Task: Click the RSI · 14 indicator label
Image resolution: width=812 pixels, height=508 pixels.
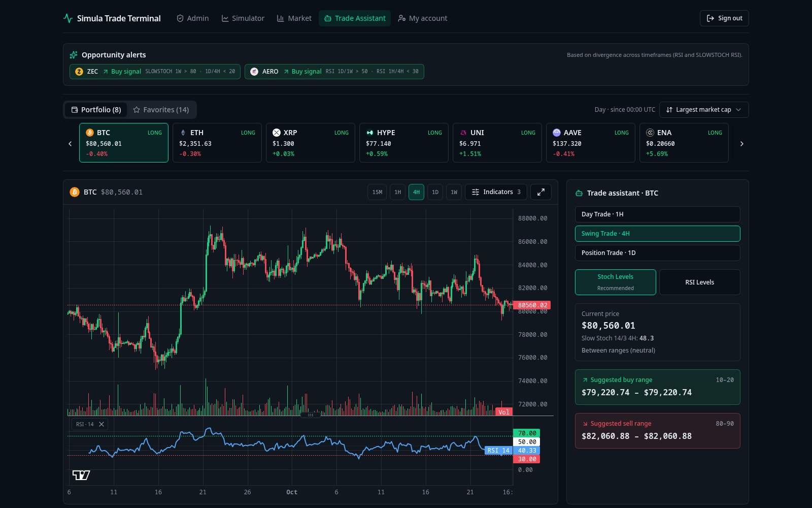Action: click(85, 424)
